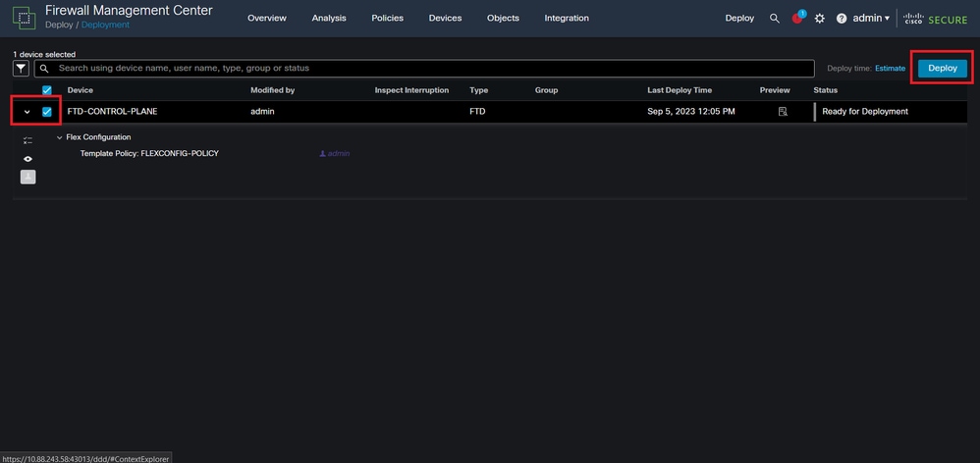Click the Preview icon for FTD-CONTROL-PLANE
This screenshot has height=463, width=980.
pyautogui.click(x=783, y=112)
